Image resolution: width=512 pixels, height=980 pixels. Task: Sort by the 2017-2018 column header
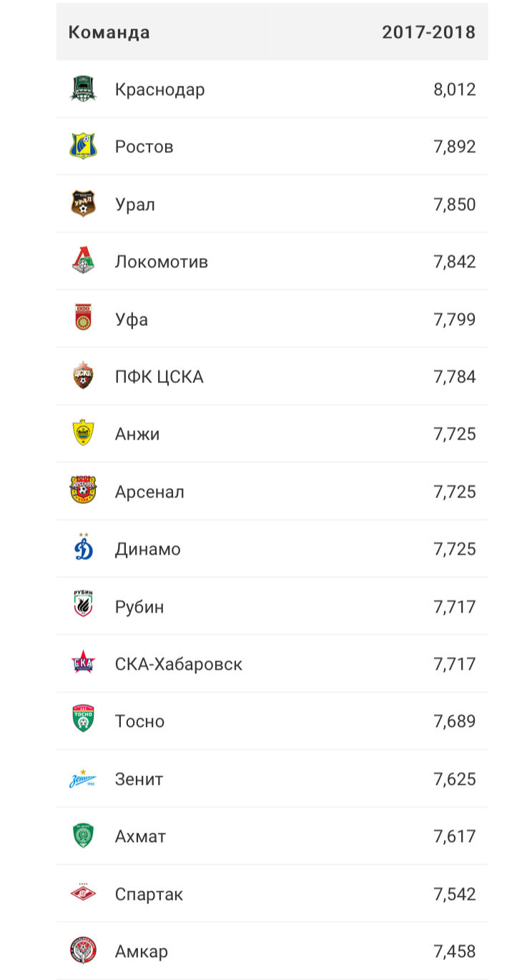(x=428, y=32)
